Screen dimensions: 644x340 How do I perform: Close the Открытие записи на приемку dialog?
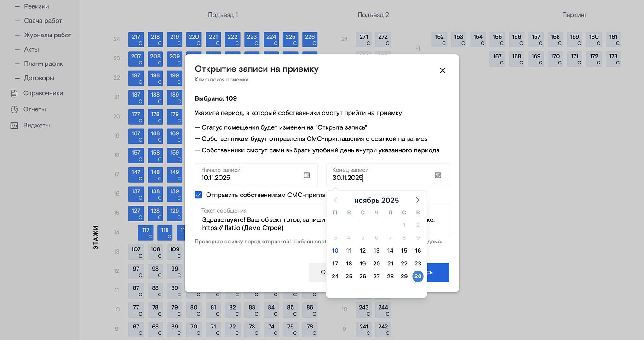pyautogui.click(x=443, y=70)
